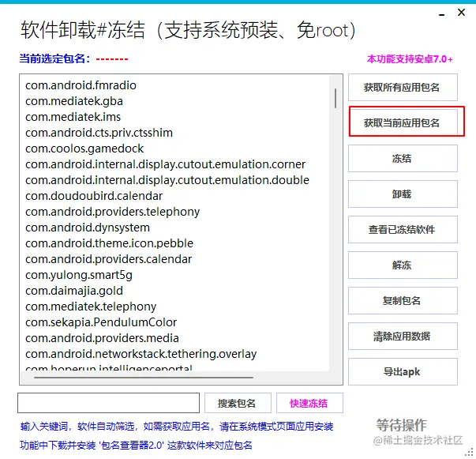476x459 pixels.
Task: Click the pink 快速冻结 button
Action: 309,403
